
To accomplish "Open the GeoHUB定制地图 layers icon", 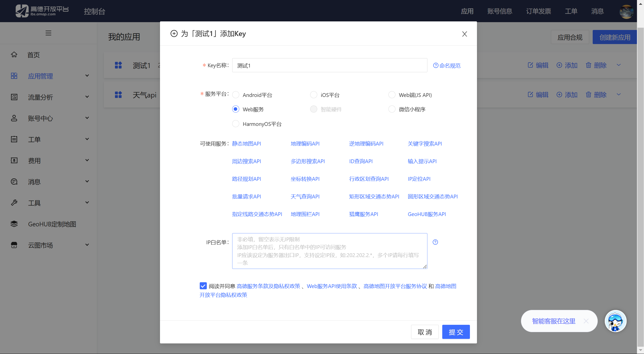I will 14,224.
